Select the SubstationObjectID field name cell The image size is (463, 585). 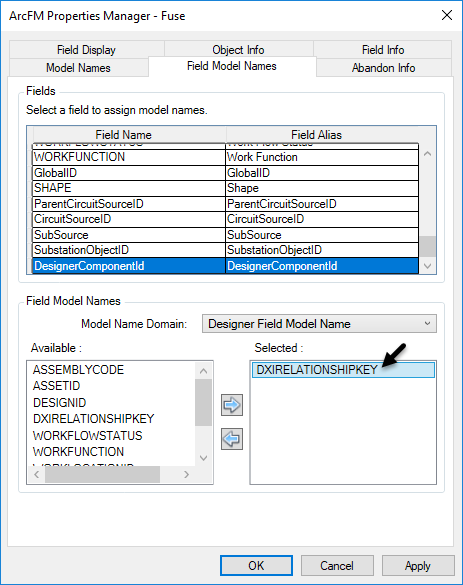(129, 250)
